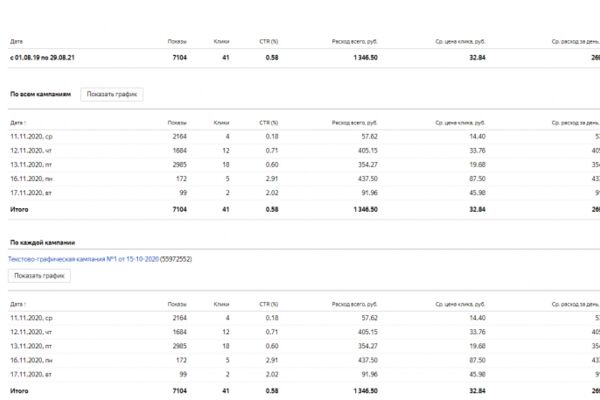The width and height of the screenshot is (600, 400).
Task: Click "Итого" label in the per-campaign table
Action: [19, 391]
